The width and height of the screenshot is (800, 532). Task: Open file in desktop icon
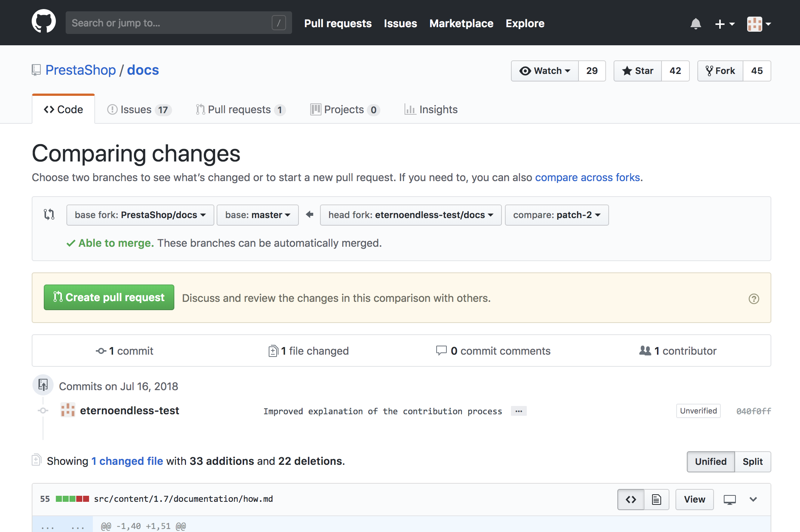pyautogui.click(x=729, y=500)
